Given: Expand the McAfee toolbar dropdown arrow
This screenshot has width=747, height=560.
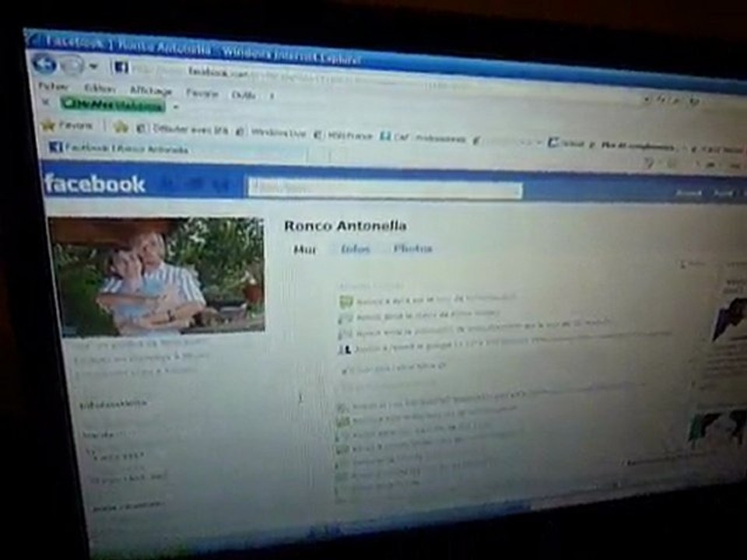Looking at the screenshot, I should (175, 107).
